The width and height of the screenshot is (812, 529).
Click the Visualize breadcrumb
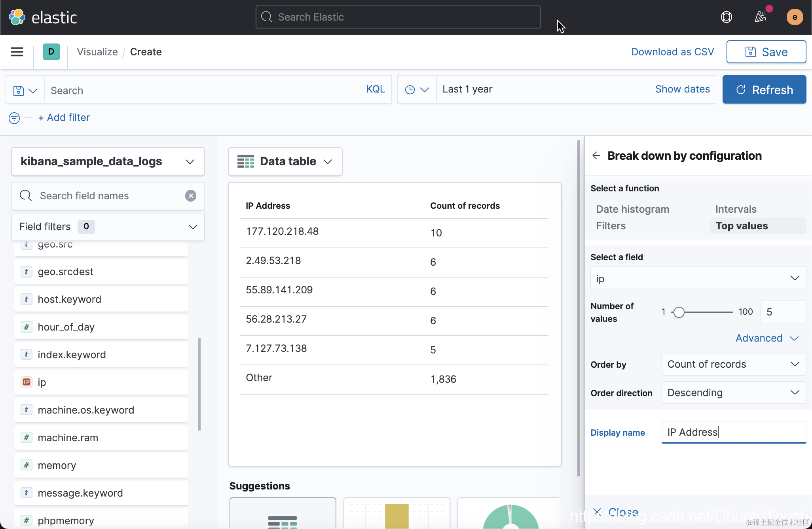[x=97, y=52]
